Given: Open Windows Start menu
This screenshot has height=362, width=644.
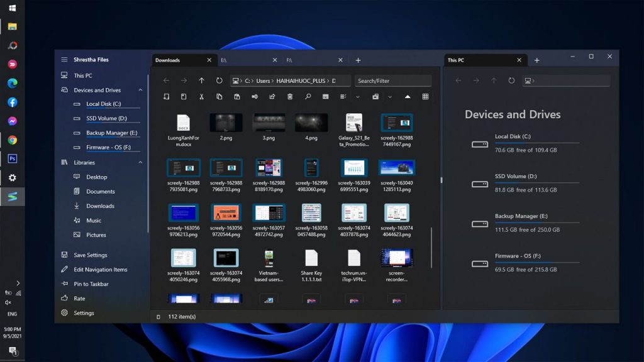Looking at the screenshot, I should pyautogui.click(x=13, y=8).
